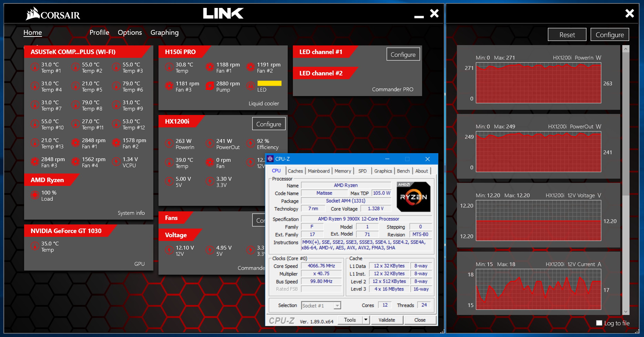Open the Memory tab in CPU-Z
644x337 pixels.
coord(343,171)
